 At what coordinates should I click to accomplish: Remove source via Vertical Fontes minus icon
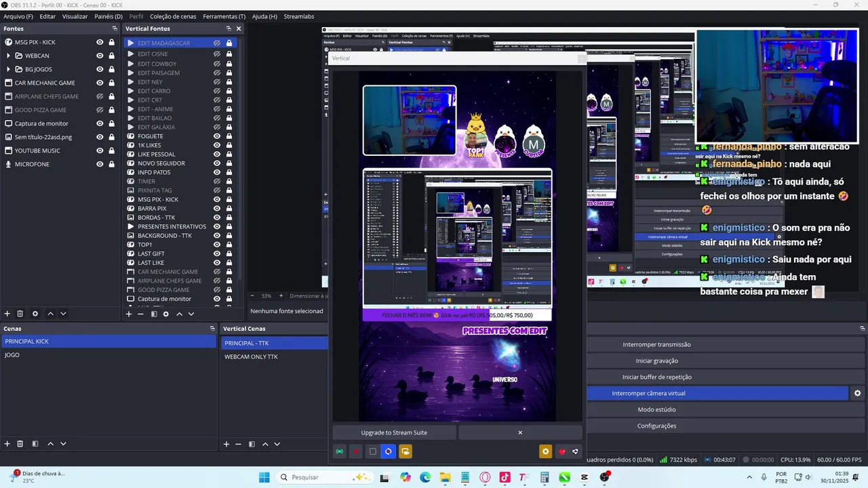tap(140, 314)
